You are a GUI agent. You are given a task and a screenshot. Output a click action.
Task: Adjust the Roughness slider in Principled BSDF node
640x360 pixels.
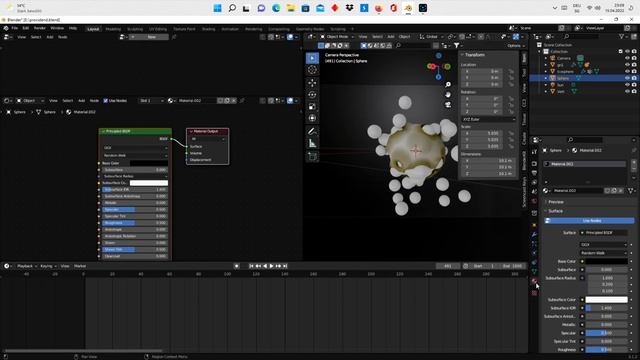[135, 223]
